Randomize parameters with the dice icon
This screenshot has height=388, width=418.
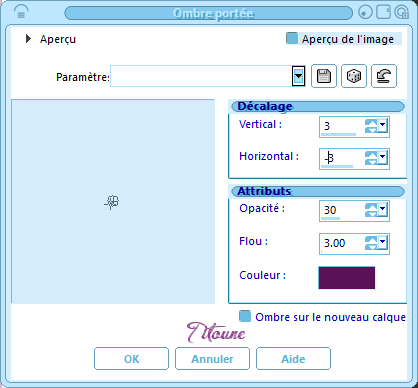coord(354,76)
